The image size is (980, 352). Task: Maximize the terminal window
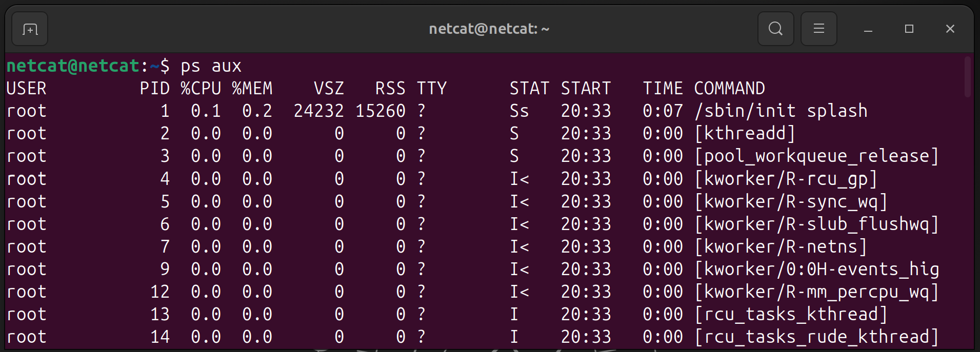(909, 29)
